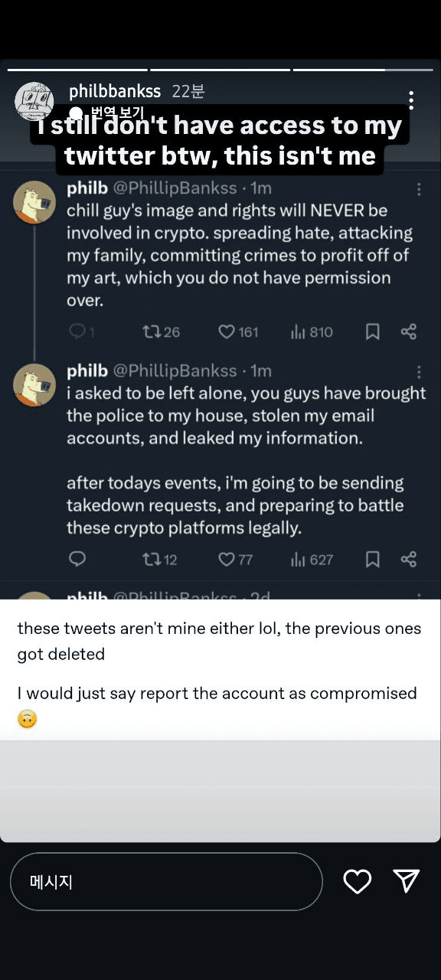Click the heart icon showing 161 likes
This screenshot has height=980, width=441.
point(227,332)
